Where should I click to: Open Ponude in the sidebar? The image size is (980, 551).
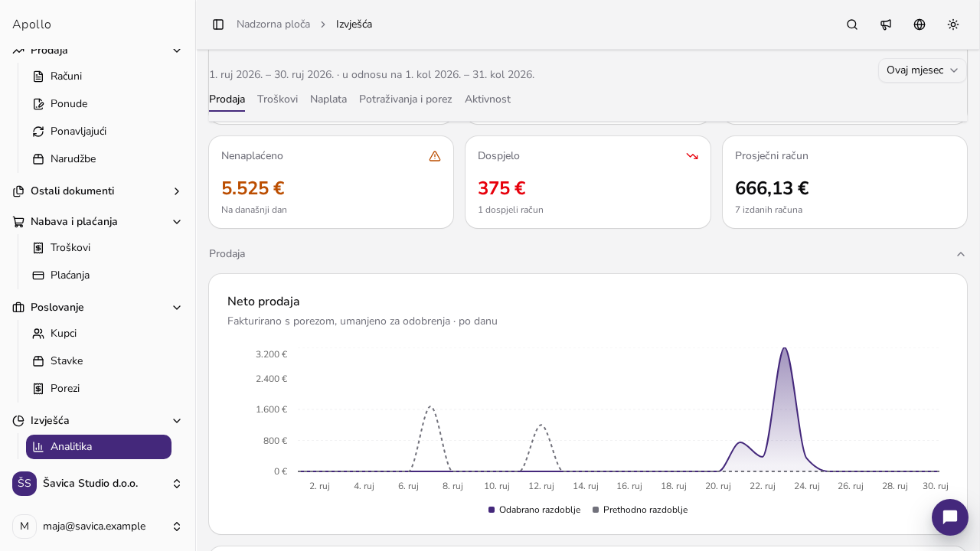(99, 104)
